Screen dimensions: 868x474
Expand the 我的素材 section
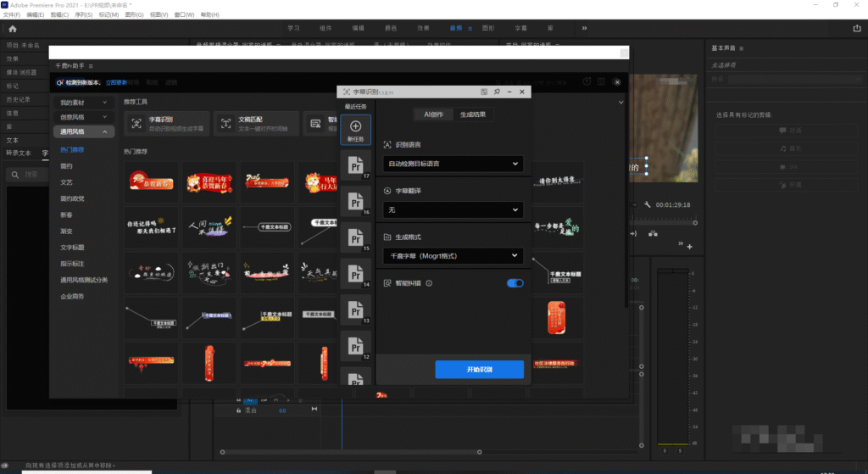point(82,102)
